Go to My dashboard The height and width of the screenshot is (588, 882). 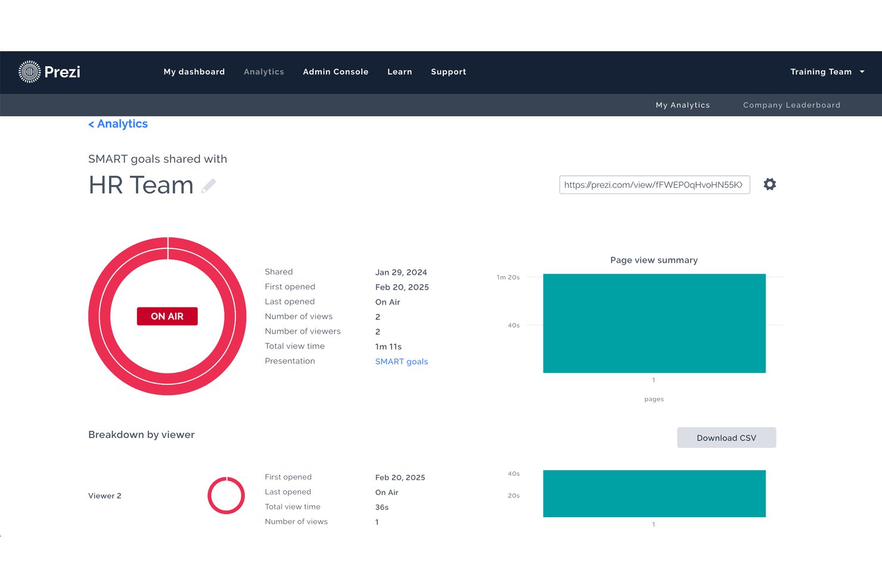click(x=194, y=71)
